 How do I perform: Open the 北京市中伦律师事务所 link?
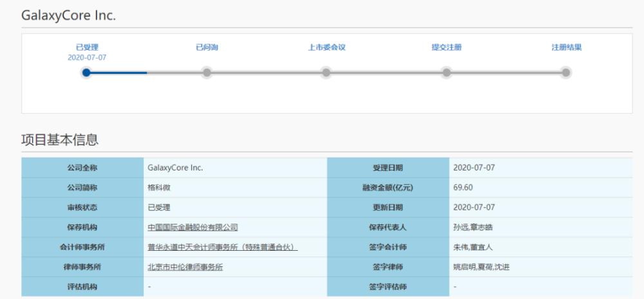(x=185, y=267)
